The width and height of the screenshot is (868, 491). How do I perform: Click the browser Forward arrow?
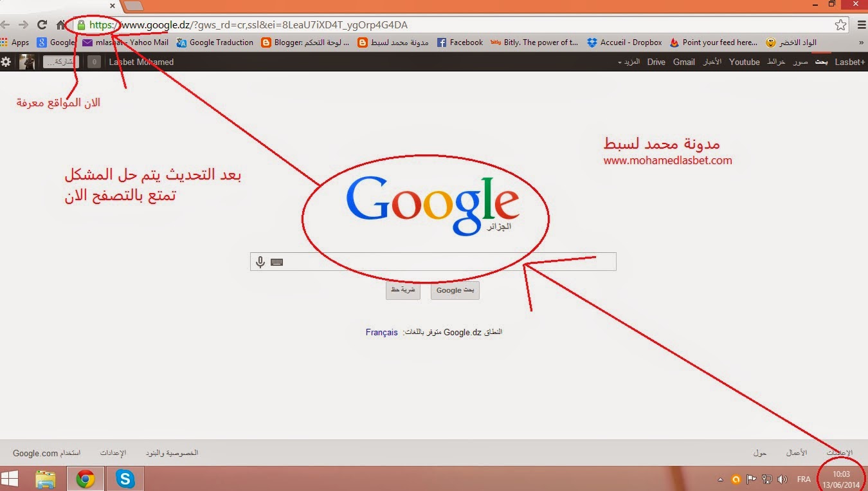23,25
